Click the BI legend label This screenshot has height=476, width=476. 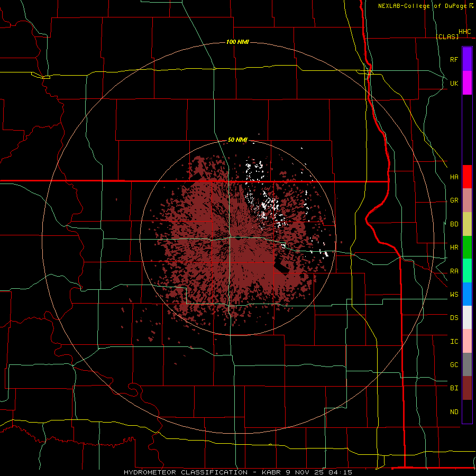coord(454,388)
